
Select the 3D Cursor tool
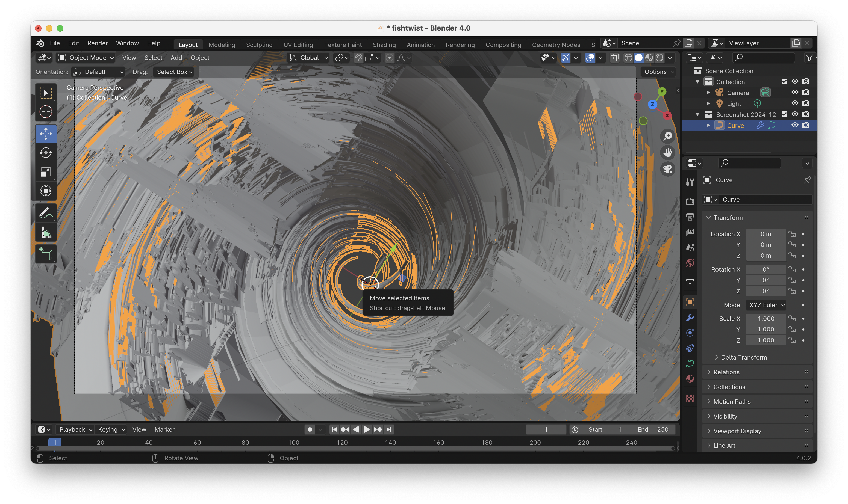coord(46,112)
